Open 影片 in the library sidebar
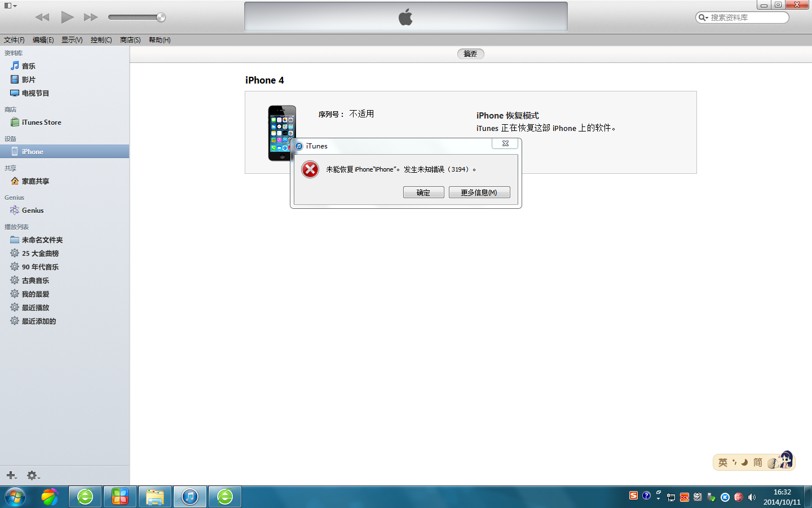The width and height of the screenshot is (812, 508). (65, 80)
